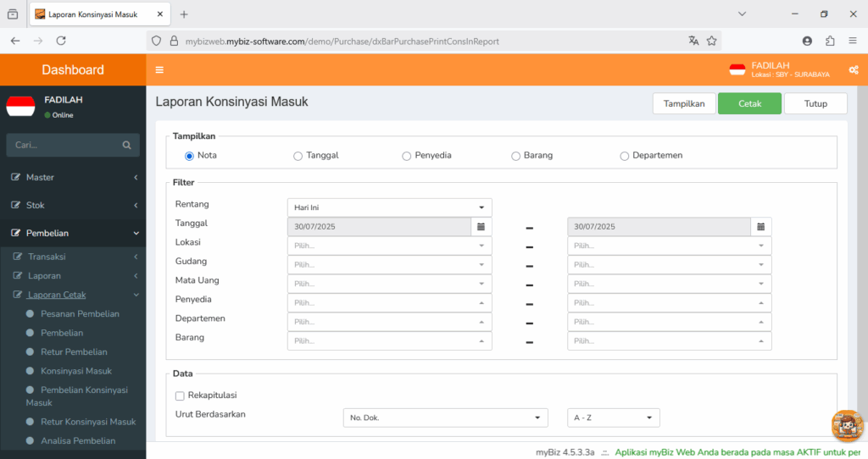Close the Laporan Konsinyasi Masuk tab
Image resolution: width=868 pixels, height=459 pixels.
click(x=160, y=14)
